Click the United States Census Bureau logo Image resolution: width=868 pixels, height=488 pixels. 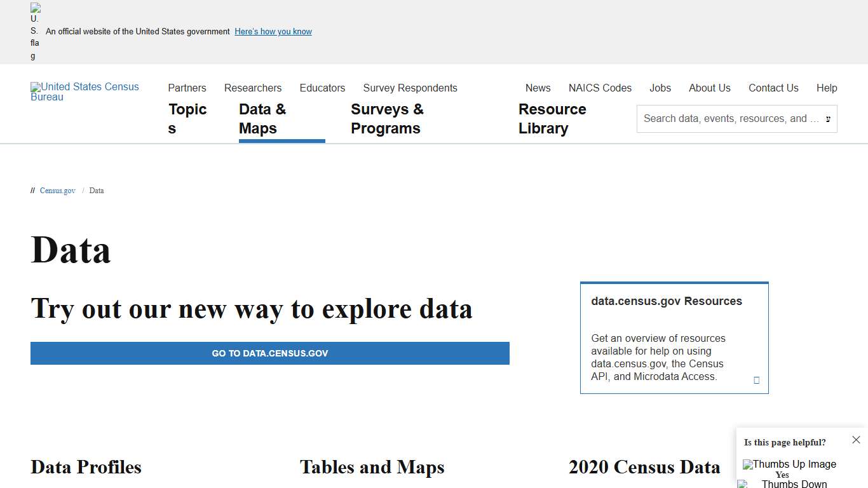pyautogui.click(x=85, y=92)
